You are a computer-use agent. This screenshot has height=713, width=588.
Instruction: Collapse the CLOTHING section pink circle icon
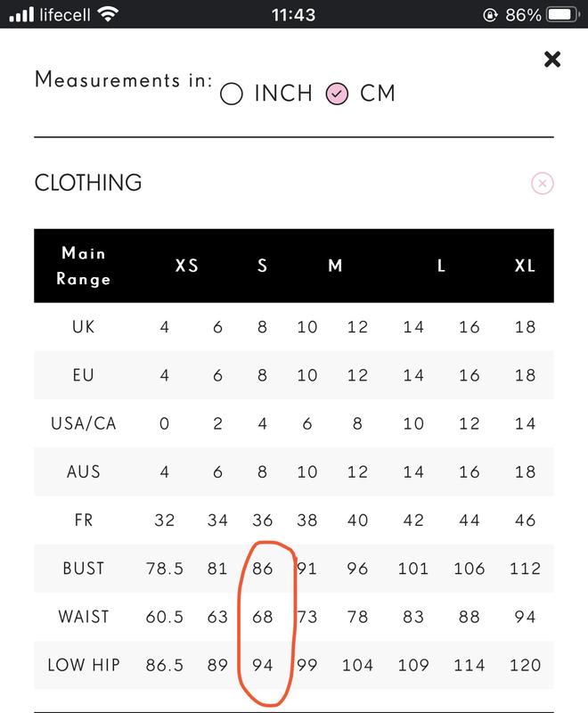point(542,184)
